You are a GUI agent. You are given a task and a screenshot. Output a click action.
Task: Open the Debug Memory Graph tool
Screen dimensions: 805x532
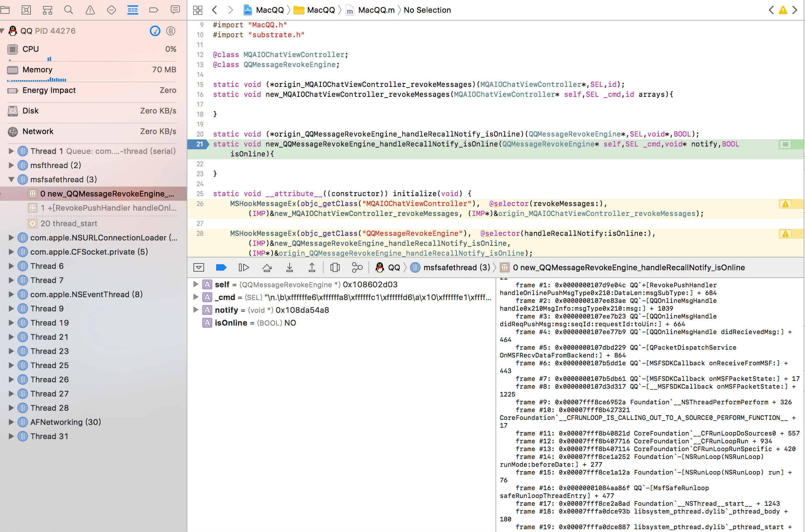tap(357, 267)
